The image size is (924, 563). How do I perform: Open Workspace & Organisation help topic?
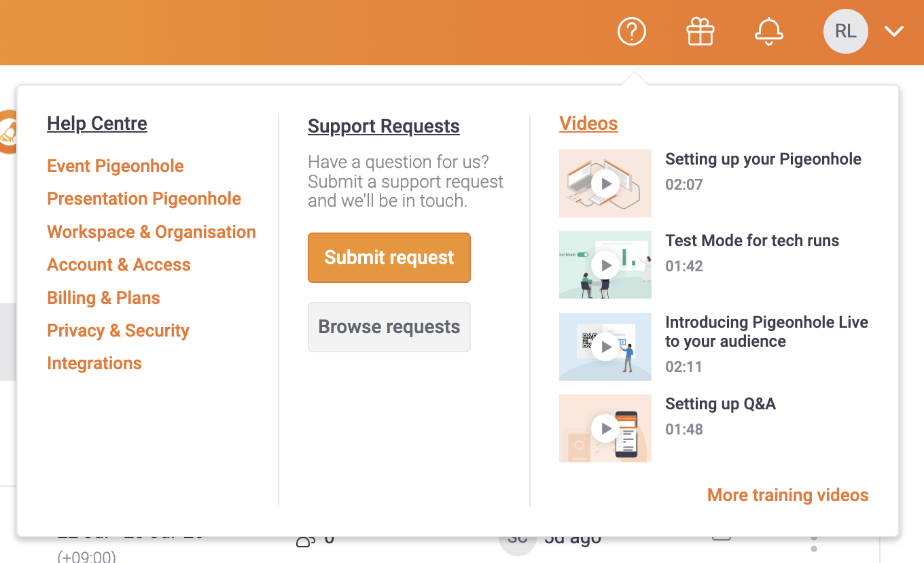[x=152, y=232]
